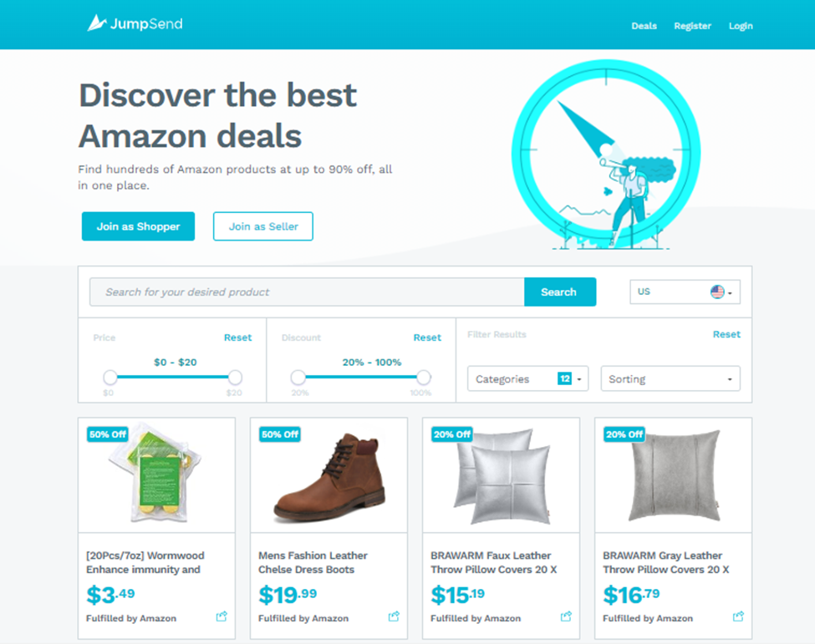The height and width of the screenshot is (644, 815).
Task: Expand the US country selector
Action: 685,292
